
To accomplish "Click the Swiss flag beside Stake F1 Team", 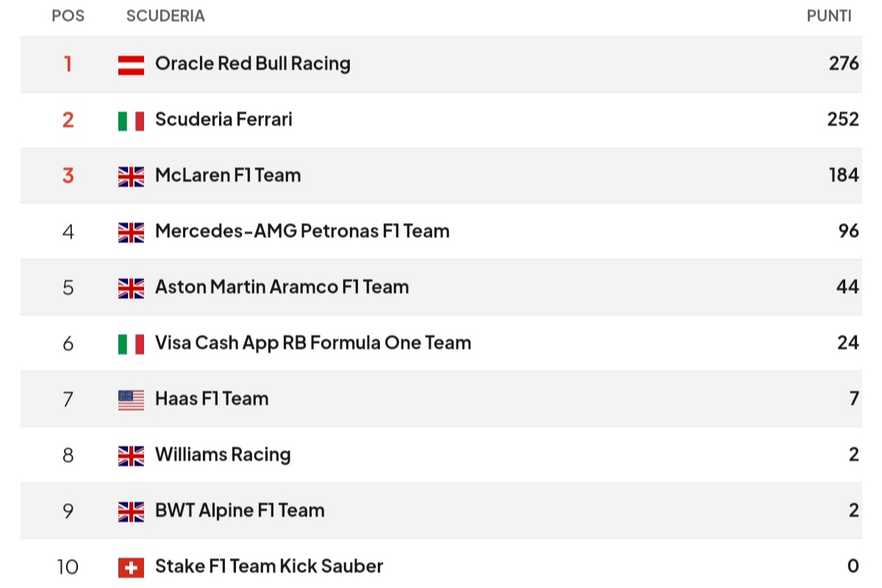I will click(x=131, y=567).
